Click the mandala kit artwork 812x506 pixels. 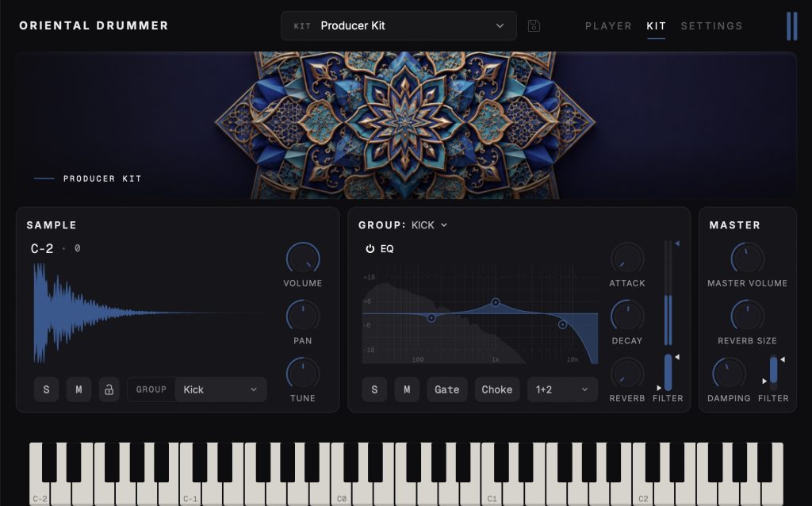tap(405, 125)
